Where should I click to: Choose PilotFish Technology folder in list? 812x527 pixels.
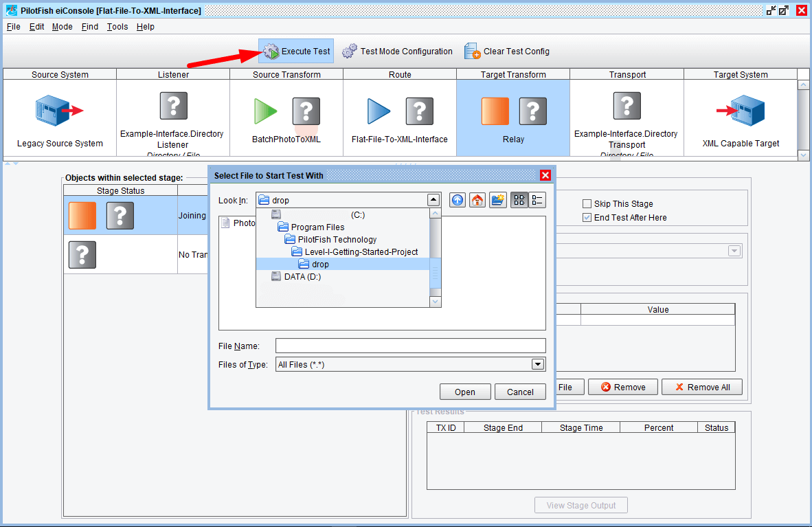pyautogui.click(x=343, y=239)
